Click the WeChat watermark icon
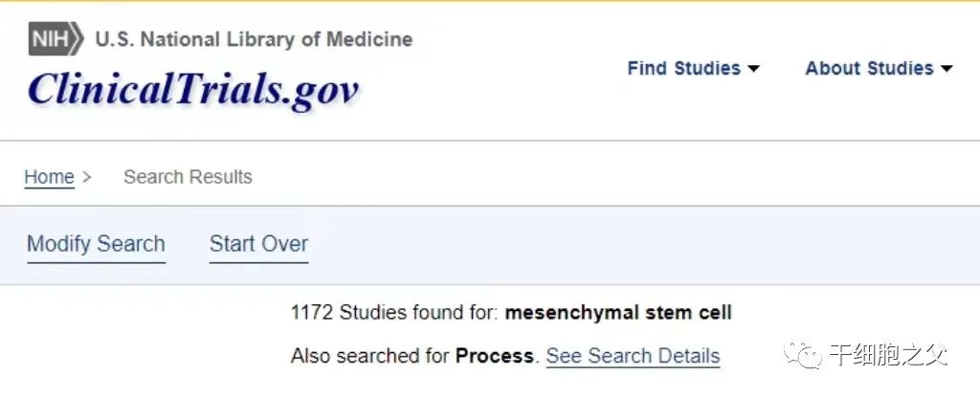Image resolution: width=980 pixels, height=398 pixels. tap(803, 355)
